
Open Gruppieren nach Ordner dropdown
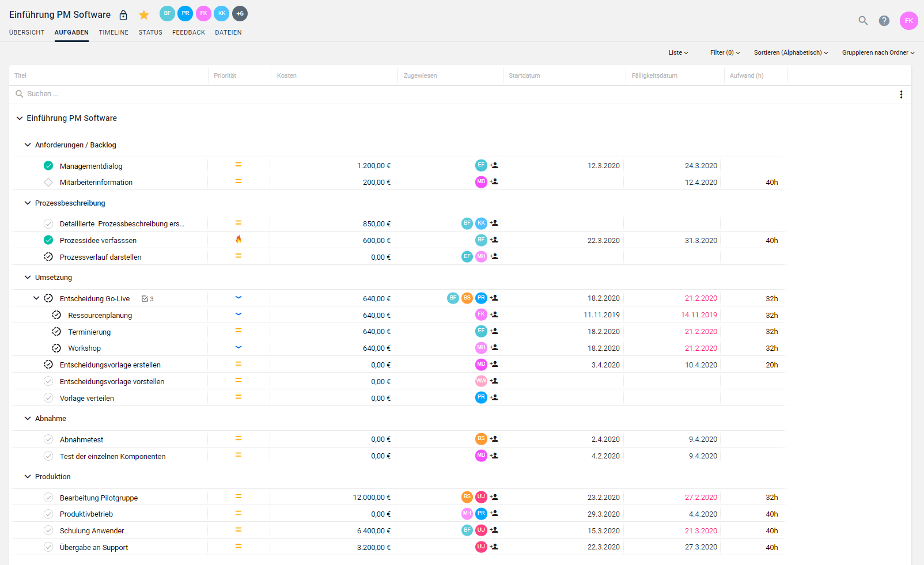878,52
